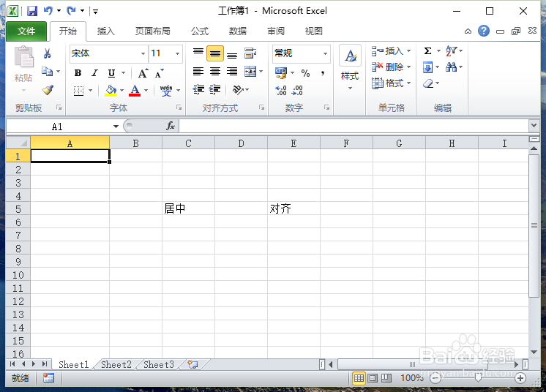Open the font color dropdown arrow
The height and width of the screenshot is (392, 546).
click(146, 91)
